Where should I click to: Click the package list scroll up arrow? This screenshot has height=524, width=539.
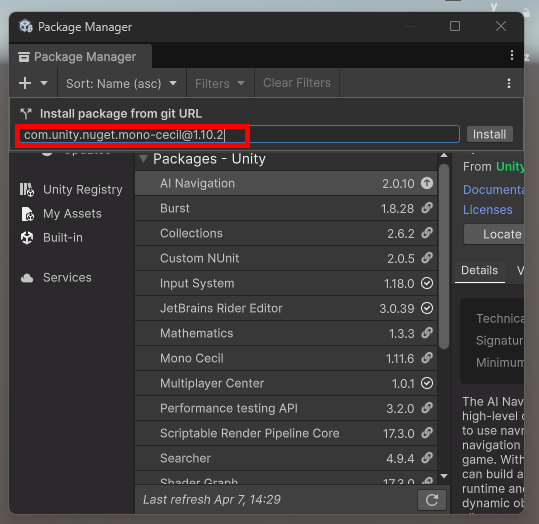[444, 155]
